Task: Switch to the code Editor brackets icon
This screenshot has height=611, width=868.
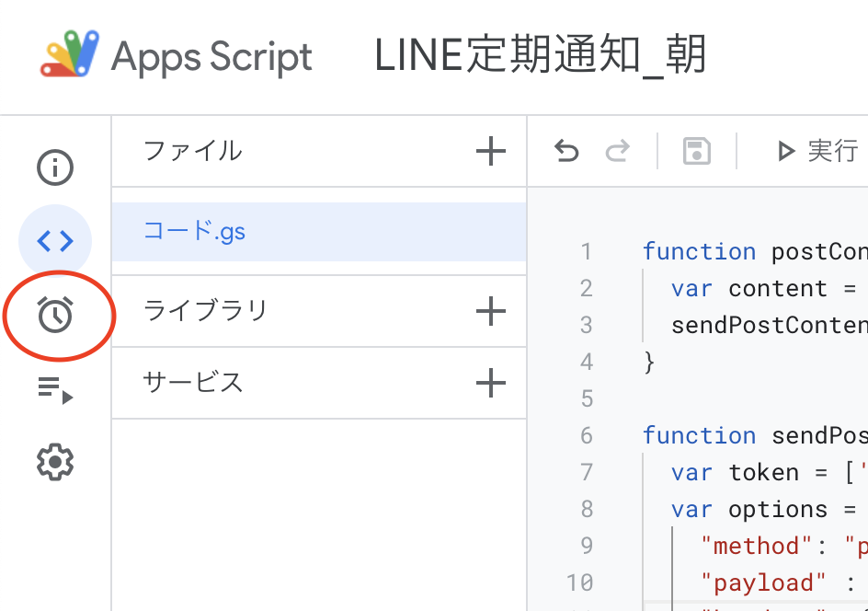Action: (54, 241)
